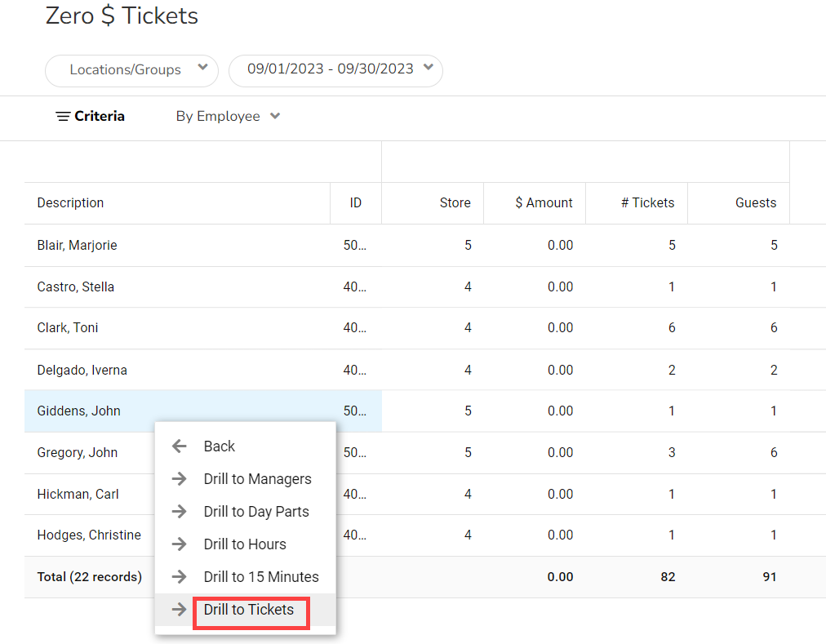Click arrow icon beside Drill to Hours

180,544
